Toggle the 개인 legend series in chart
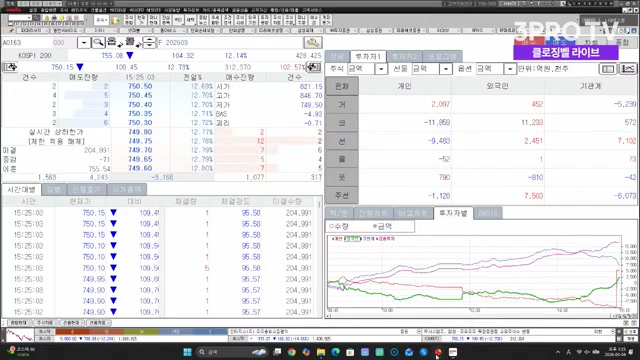The height and width of the screenshot is (360, 640). pos(337,239)
